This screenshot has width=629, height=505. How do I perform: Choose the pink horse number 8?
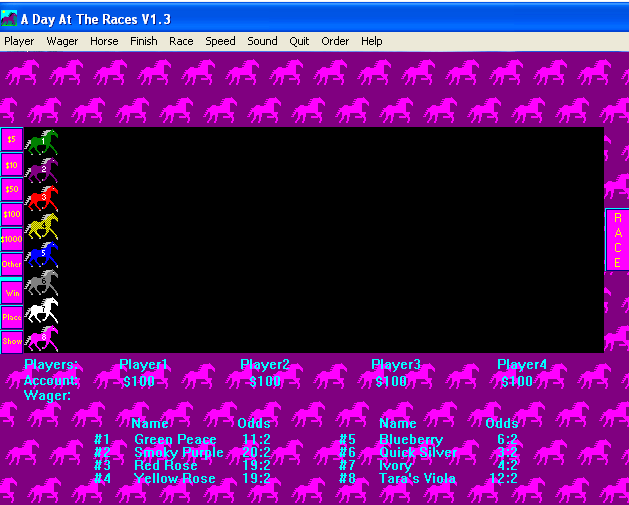coord(41,339)
